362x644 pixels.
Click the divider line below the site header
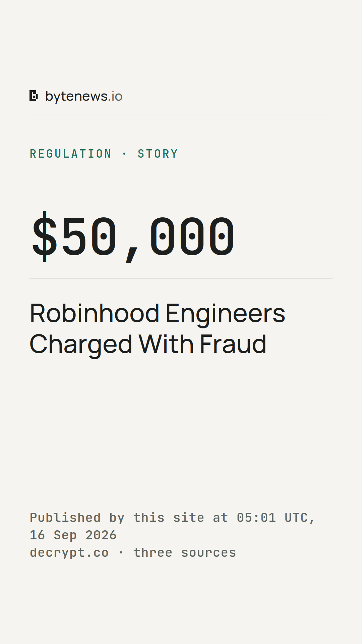pos(181,114)
